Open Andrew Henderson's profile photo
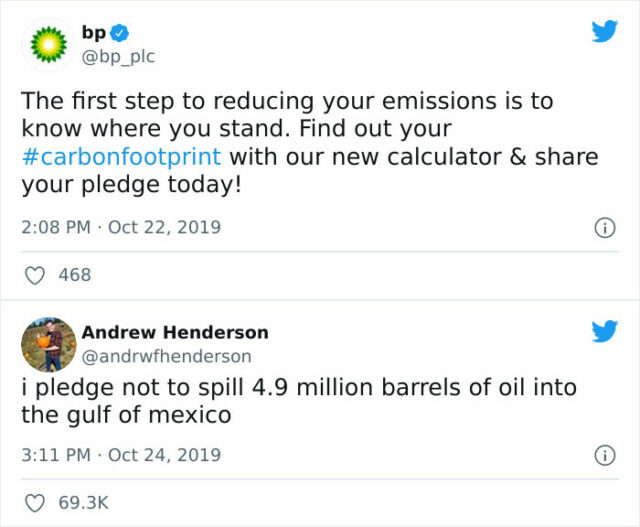 (48, 345)
